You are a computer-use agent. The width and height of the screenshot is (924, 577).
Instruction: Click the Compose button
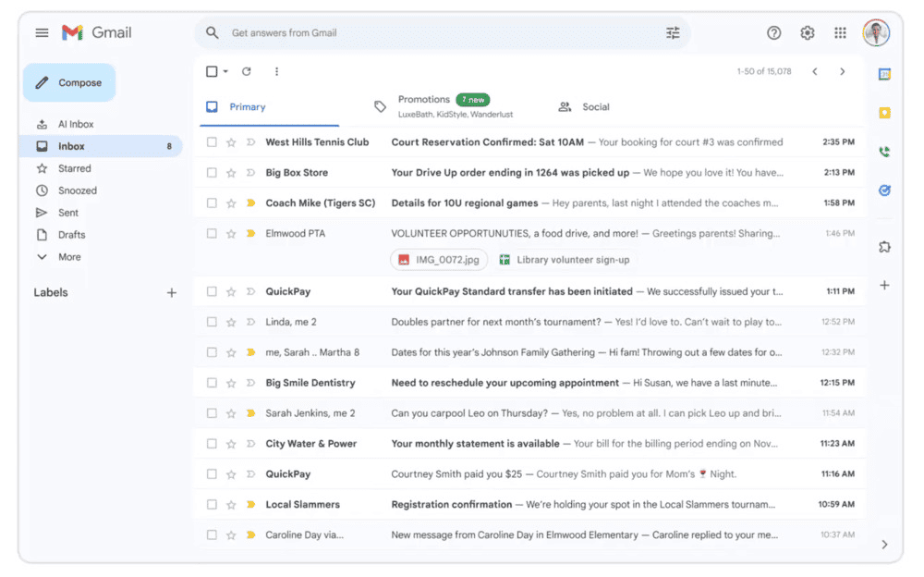(x=69, y=82)
